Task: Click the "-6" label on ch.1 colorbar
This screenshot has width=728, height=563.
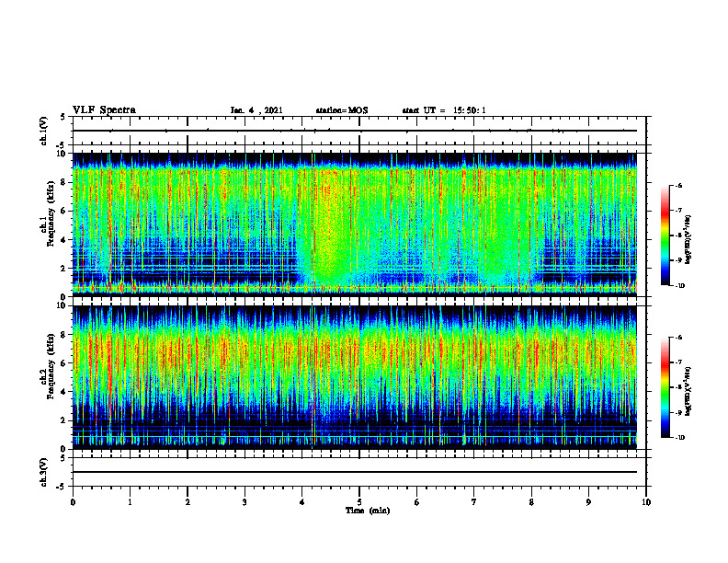Action: coord(678,185)
